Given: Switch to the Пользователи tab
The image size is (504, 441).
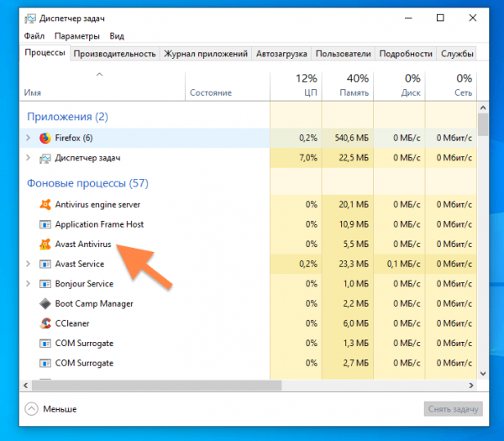Looking at the screenshot, I should pyautogui.click(x=344, y=54).
